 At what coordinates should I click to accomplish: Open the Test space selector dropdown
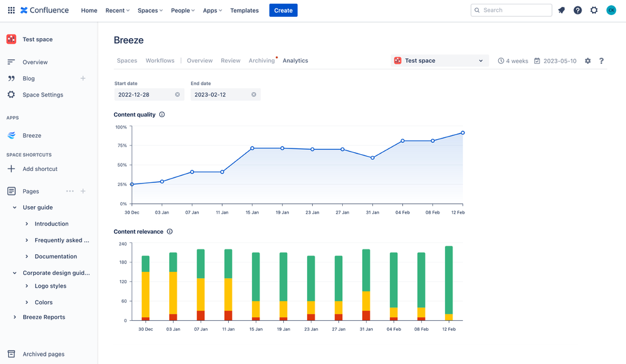[440, 61]
